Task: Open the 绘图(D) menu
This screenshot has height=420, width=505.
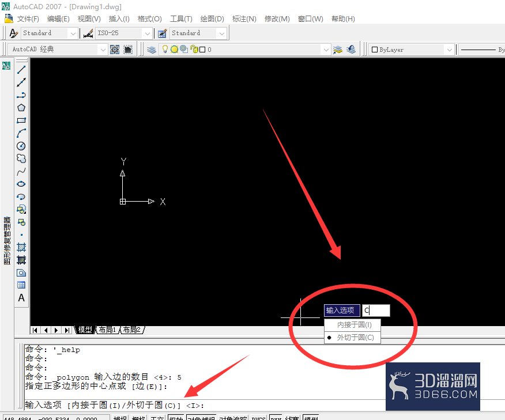Action: click(x=212, y=19)
